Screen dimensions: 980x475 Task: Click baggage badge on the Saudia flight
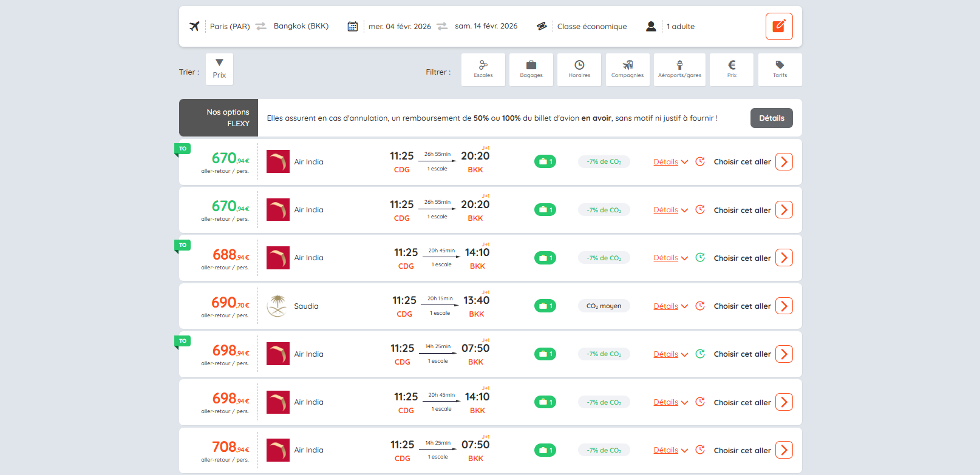tap(545, 306)
